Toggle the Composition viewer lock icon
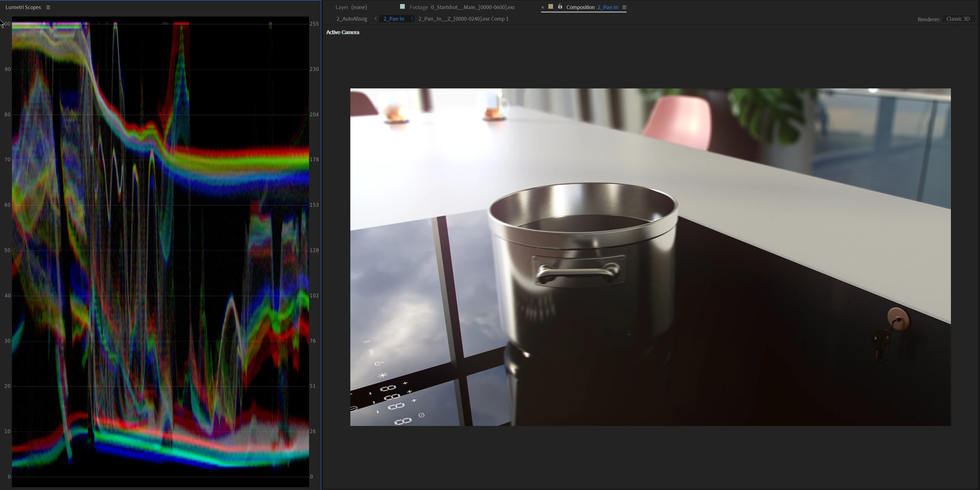 pos(560,7)
